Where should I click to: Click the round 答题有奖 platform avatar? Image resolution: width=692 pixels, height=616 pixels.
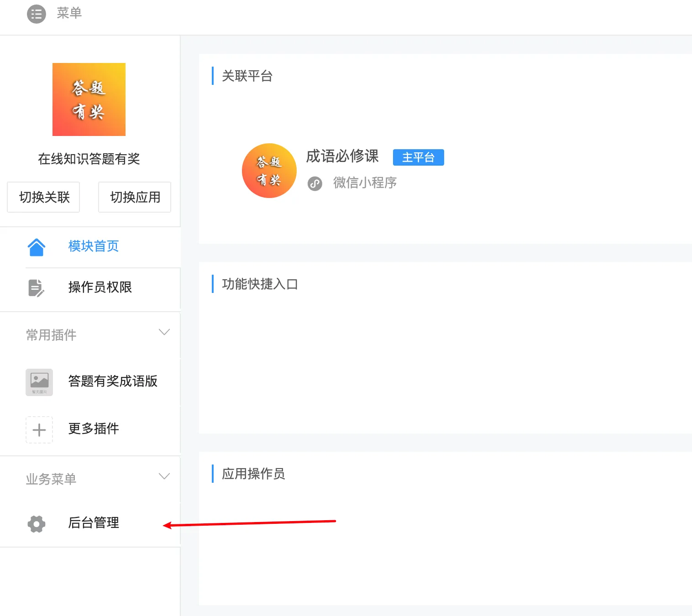(x=269, y=171)
